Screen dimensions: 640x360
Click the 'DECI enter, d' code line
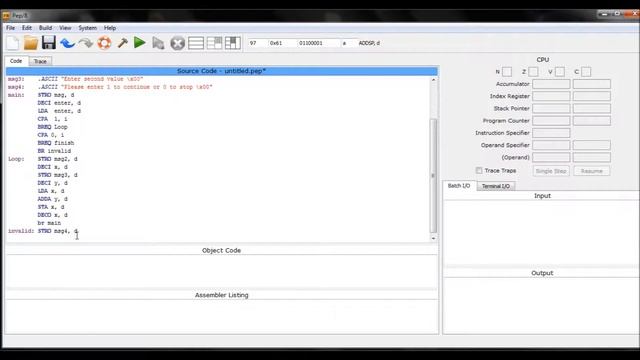tap(59, 103)
